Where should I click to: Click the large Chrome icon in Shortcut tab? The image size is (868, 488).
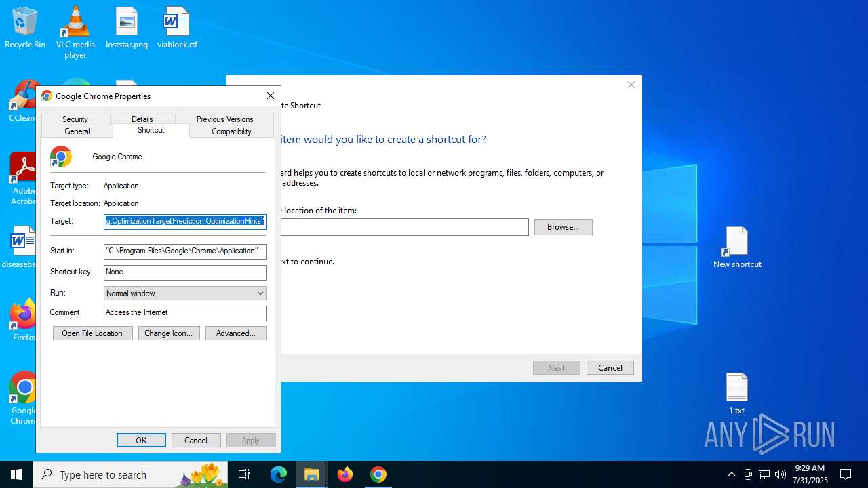click(61, 157)
